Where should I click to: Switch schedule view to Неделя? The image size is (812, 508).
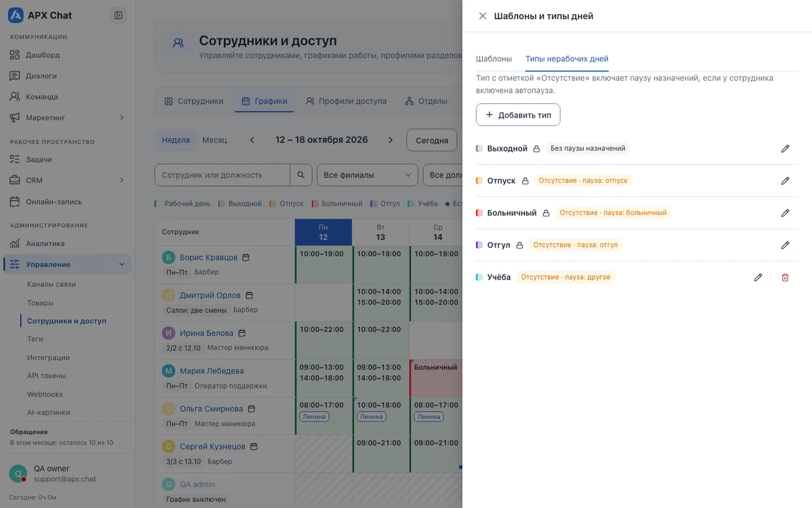(x=176, y=140)
